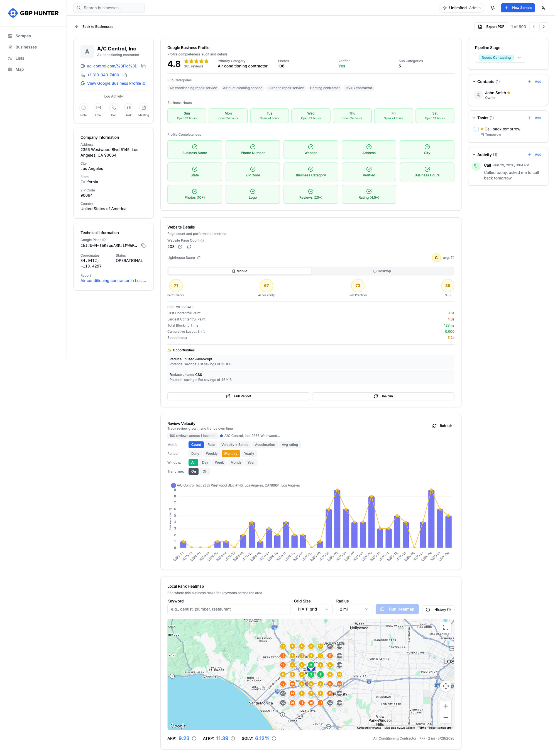Copy the website URL icon
This screenshot has height=756, width=555.
[143, 66]
